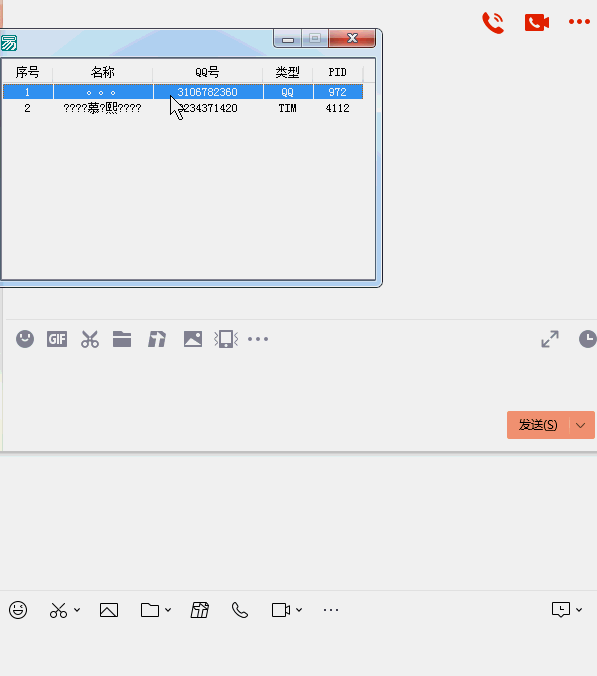597x676 pixels.
Task: Open gray three-dots more tools in upper toolbar
Action: 258,339
